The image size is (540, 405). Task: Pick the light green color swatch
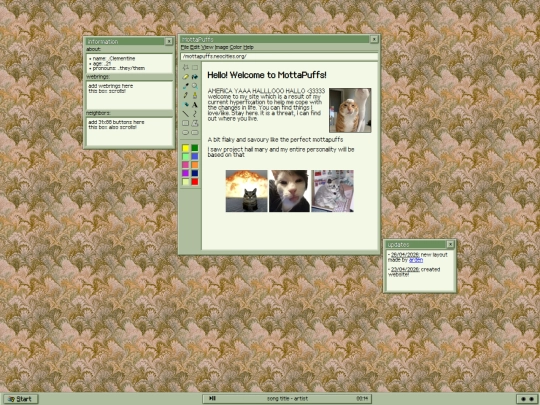click(186, 156)
